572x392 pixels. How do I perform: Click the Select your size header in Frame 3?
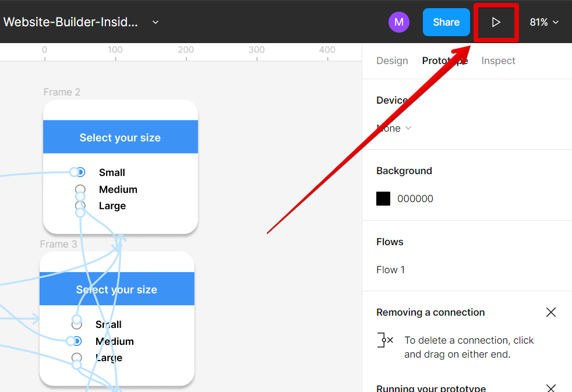[x=116, y=289]
